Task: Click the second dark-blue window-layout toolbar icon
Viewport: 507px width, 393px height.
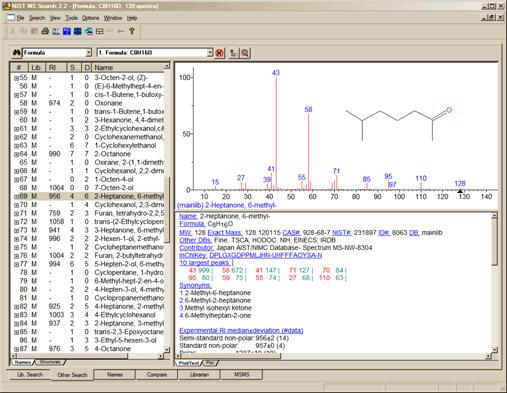Action: [x=78, y=31]
